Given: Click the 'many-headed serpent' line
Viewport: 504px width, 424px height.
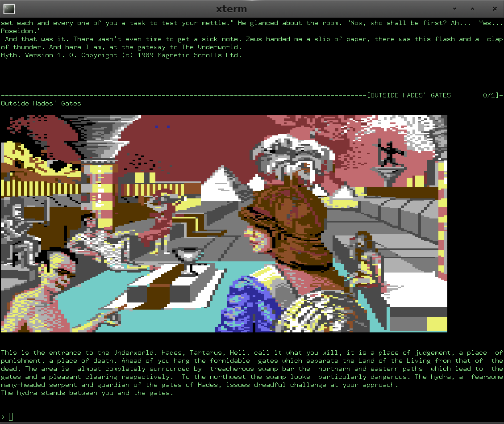Looking at the screenshot, I should click(199, 385).
